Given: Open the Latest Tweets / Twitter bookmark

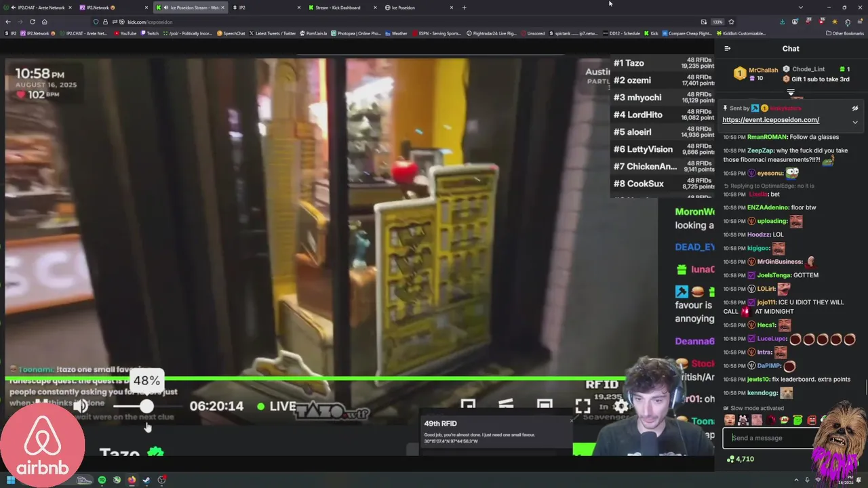Looking at the screenshot, I should (x=273, y=33).
